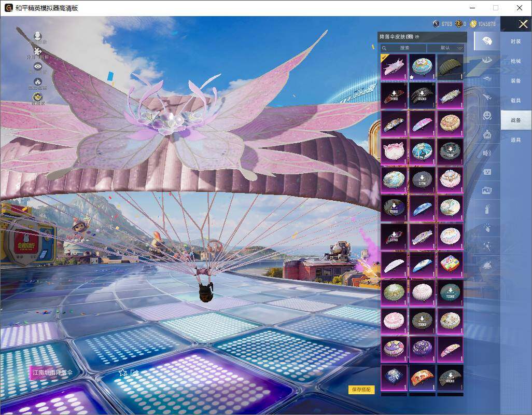Favorite the skin with the star icon

(122, 373)
